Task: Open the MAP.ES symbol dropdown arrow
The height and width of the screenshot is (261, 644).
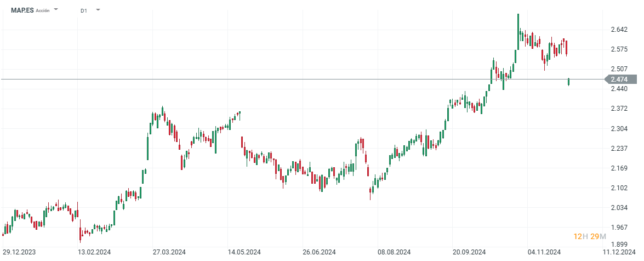Action: coord(56,10)
